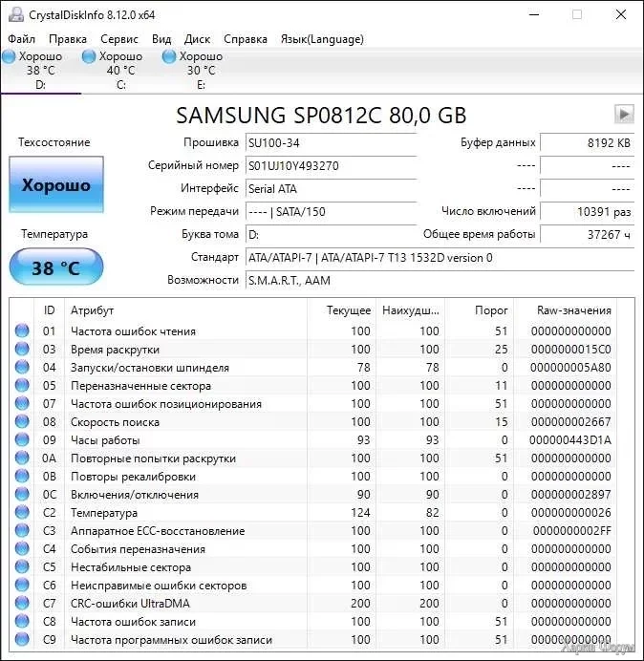Click status icon for attribute C5
This screenshot has height=661, width=644.
coord(22,566)
